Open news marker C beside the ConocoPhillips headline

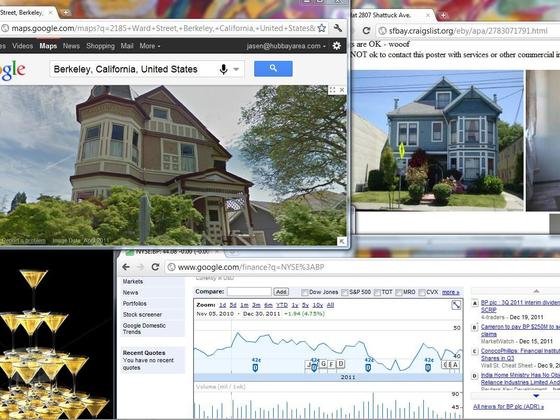coord(475,351)
